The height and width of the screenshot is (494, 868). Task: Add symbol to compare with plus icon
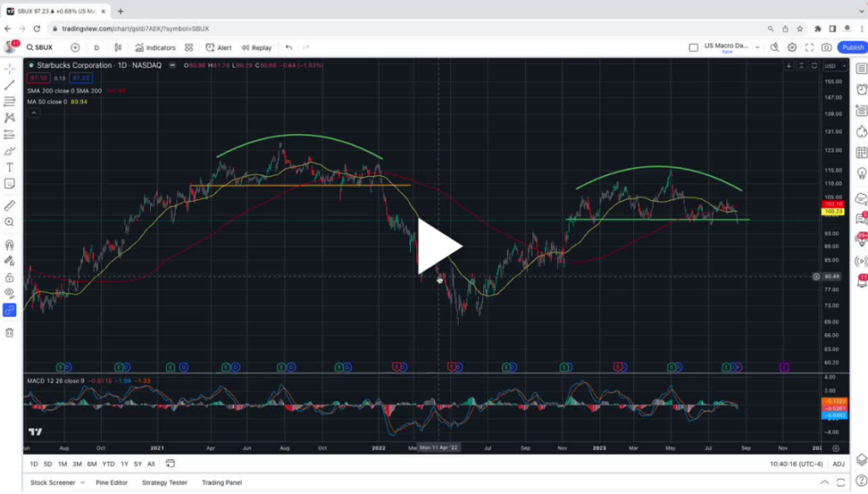click(x=75, y=47)
